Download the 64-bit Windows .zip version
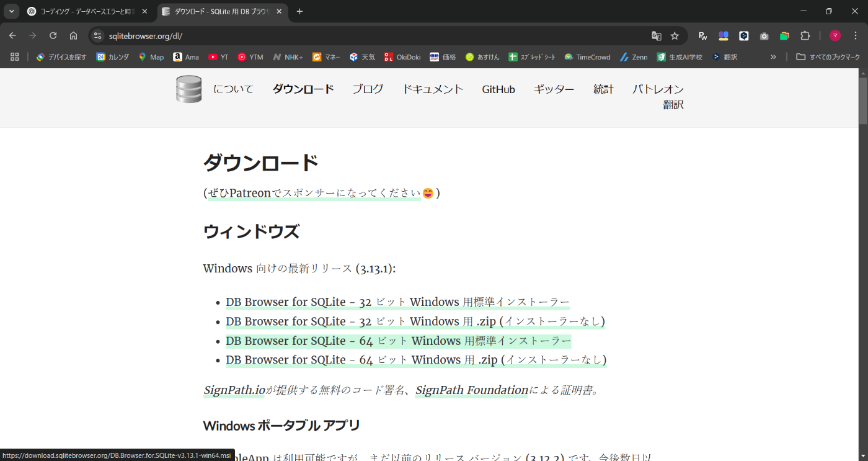The width and height of the screenshot is (868, 461). tap(416, 360)
